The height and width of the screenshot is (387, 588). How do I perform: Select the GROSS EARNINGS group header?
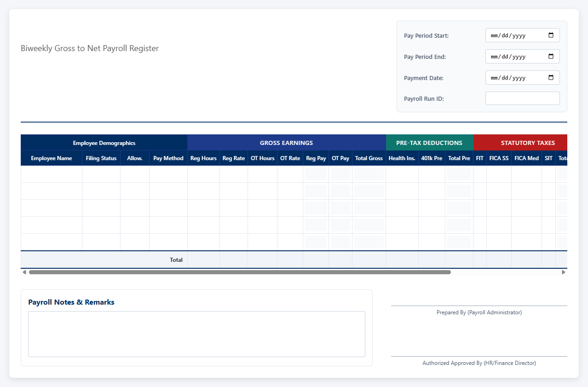coord(286,143)
